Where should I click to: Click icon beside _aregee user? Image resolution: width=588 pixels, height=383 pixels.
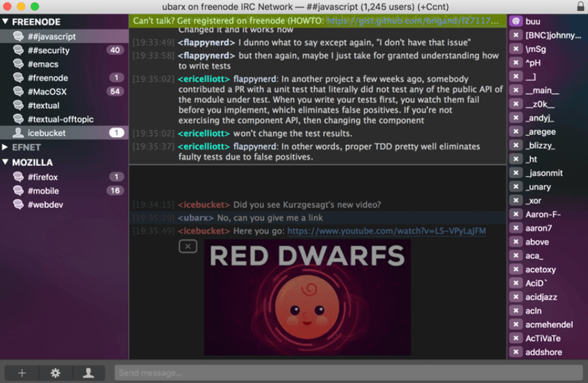pyautogui.click(x=516, y=132)
